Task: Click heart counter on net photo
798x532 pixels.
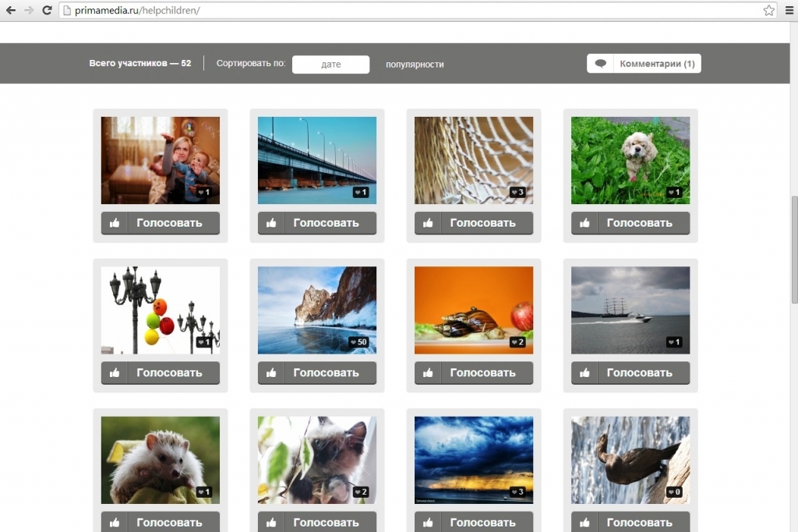Action: (x=516, y=192)
